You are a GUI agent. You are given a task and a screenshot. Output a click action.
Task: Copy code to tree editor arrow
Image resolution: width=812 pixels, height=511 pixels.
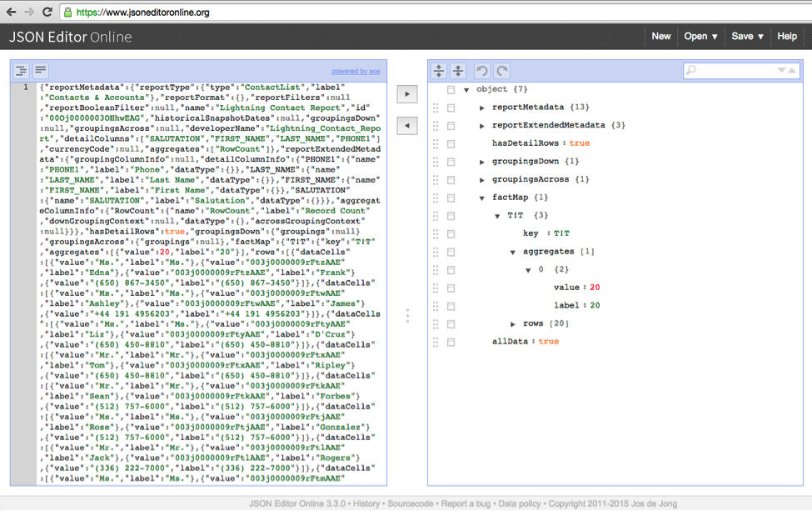pos(407,94)
